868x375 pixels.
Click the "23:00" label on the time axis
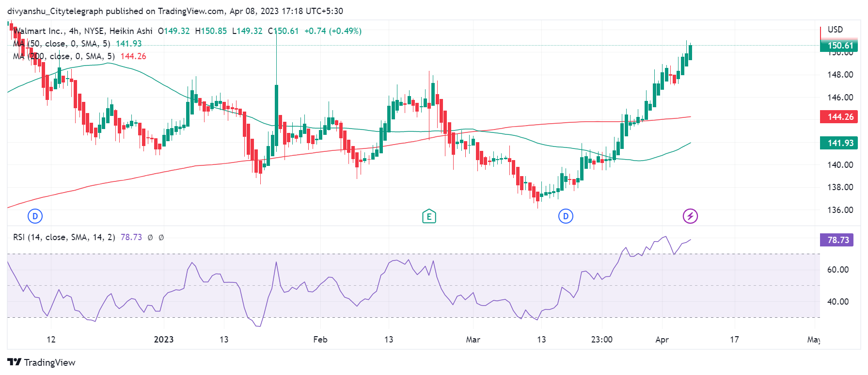(x=602, y=340)
